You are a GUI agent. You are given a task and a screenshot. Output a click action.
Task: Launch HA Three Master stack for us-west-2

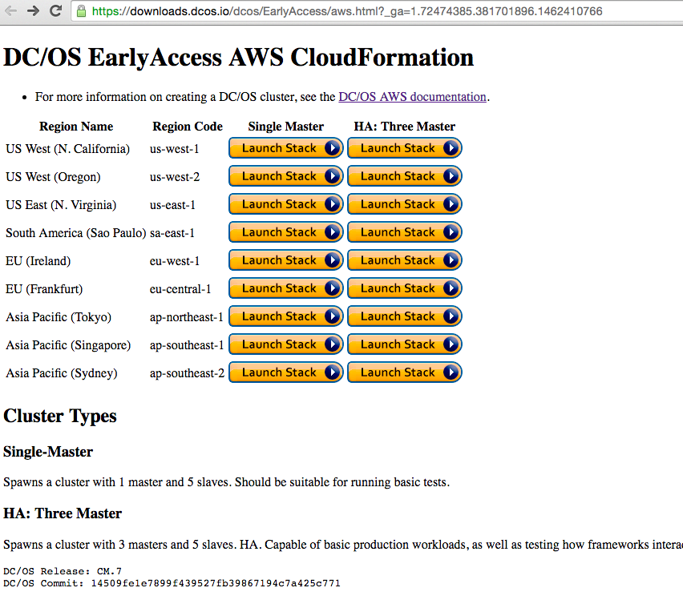click(x=405, y=176)
